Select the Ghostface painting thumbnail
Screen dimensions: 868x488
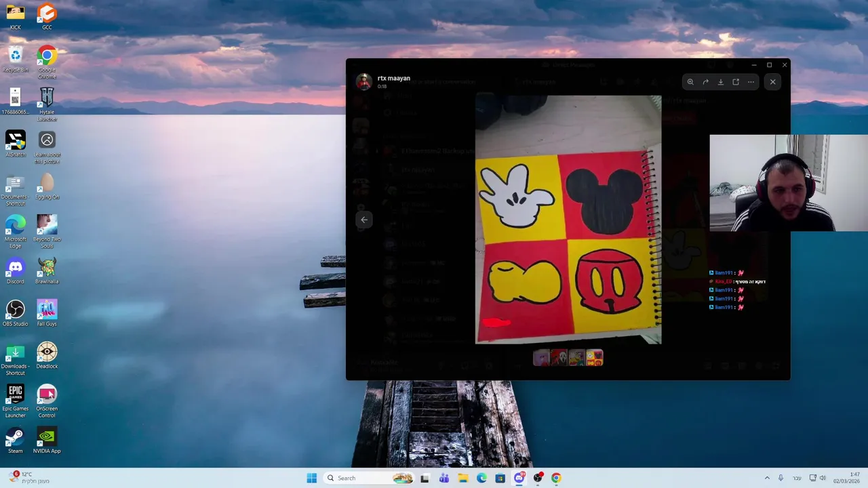click(x=559, y=357)
